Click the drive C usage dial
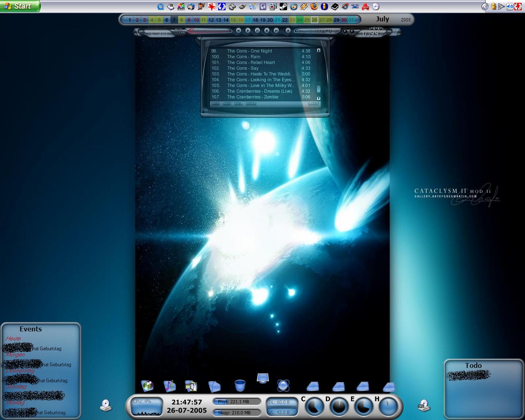Viewport: 525px width, 420px height. coord(315,407)
